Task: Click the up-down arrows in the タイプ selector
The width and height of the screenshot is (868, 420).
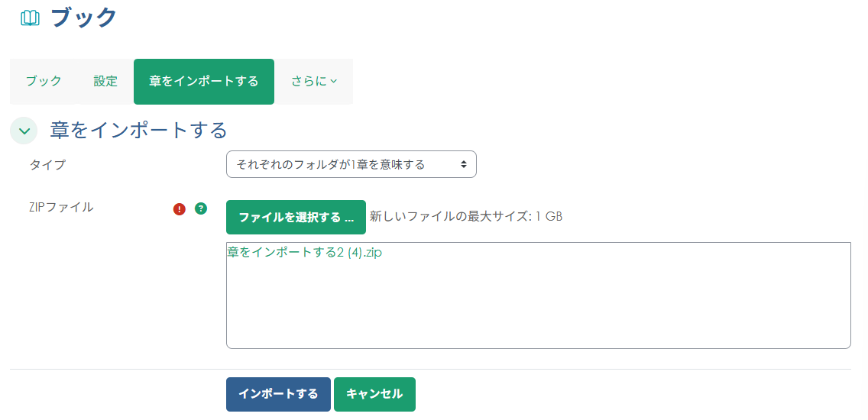Action: click(463, 164)
